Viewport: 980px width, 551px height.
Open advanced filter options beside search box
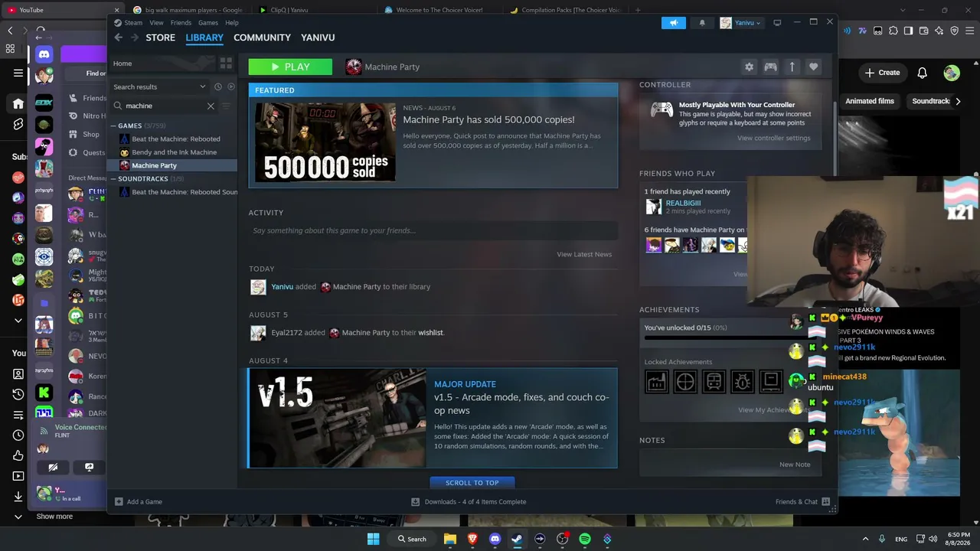pyautogui.click(x=226, y=106)
